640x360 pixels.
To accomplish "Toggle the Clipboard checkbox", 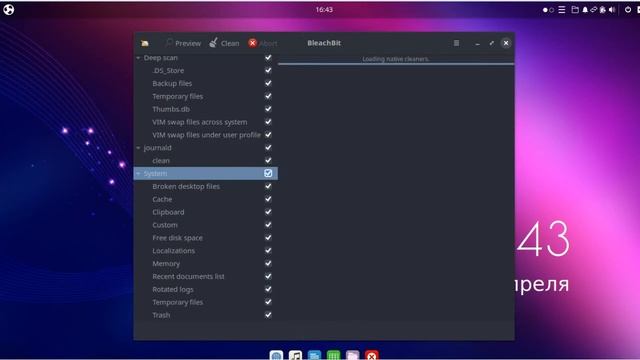I will click(268, 212).
